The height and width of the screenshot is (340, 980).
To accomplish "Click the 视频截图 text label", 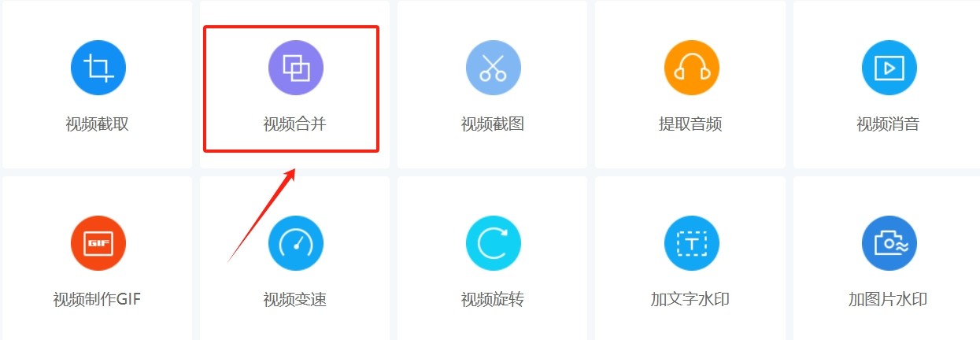I will point(493,124).
